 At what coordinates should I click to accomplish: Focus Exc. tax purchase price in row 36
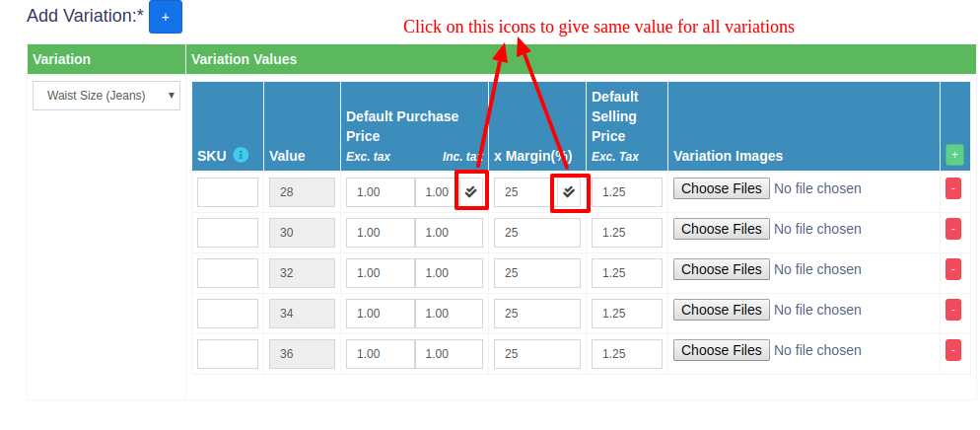point(380,354)
